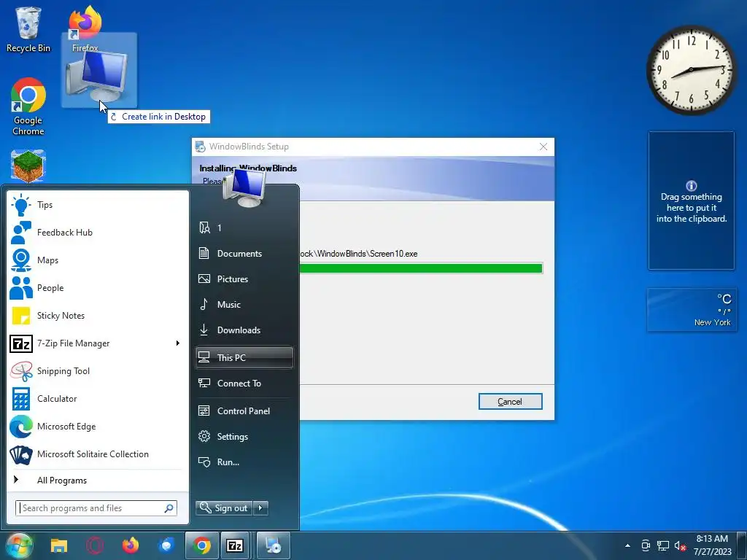Open Calculator from the Start menu
This screenshot has height=560, width=747.
pos(98,399)
